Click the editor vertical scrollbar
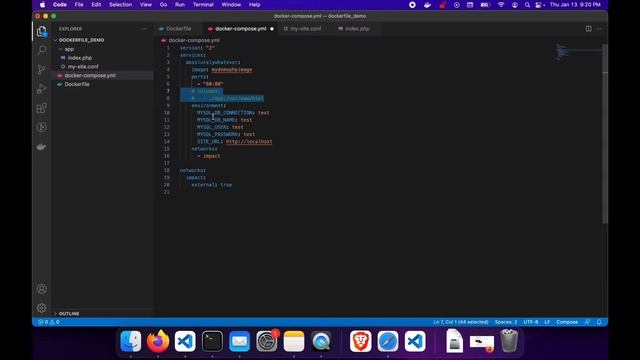Viewport: 640px width, 360px height. 605,135
